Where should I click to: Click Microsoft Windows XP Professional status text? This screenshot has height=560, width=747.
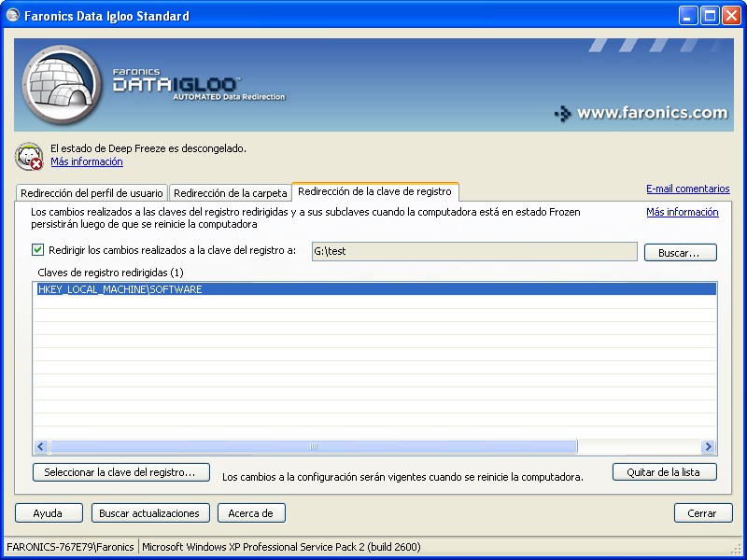[281, 547]
